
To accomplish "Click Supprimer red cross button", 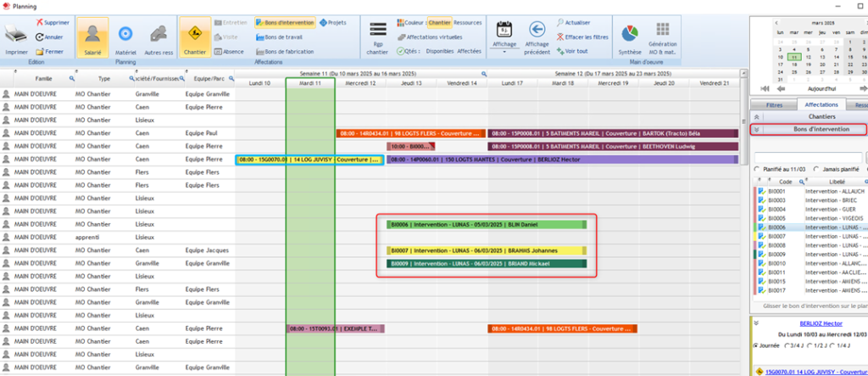I will (x=53, y=23).
